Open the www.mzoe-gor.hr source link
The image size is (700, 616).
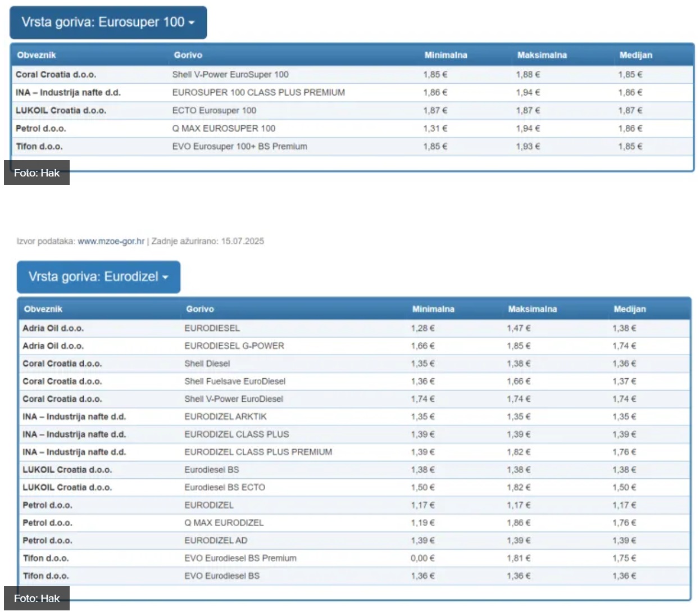point(111,241)
